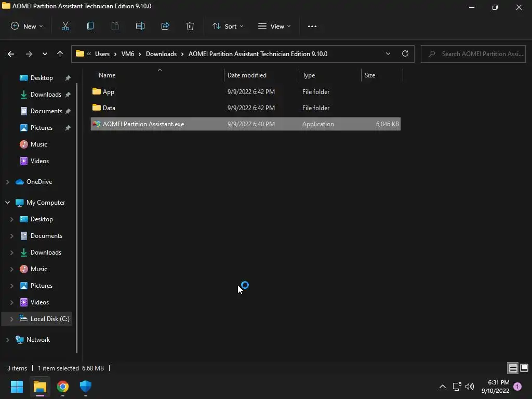Open pinned Downloads in Quick access

click(x=46, y=95)
